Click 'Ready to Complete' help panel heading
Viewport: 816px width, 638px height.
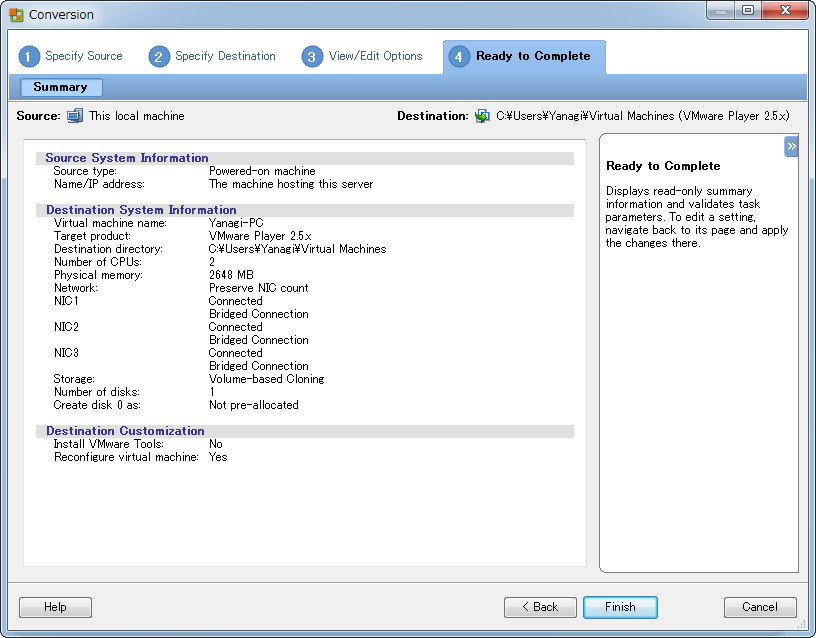tap(663, 166)
